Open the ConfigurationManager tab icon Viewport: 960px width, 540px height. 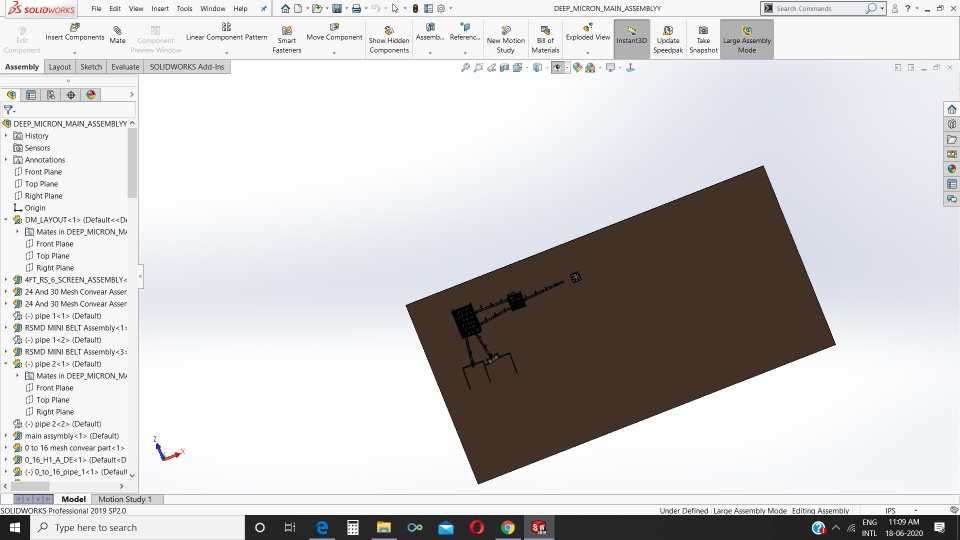[51, 95]
